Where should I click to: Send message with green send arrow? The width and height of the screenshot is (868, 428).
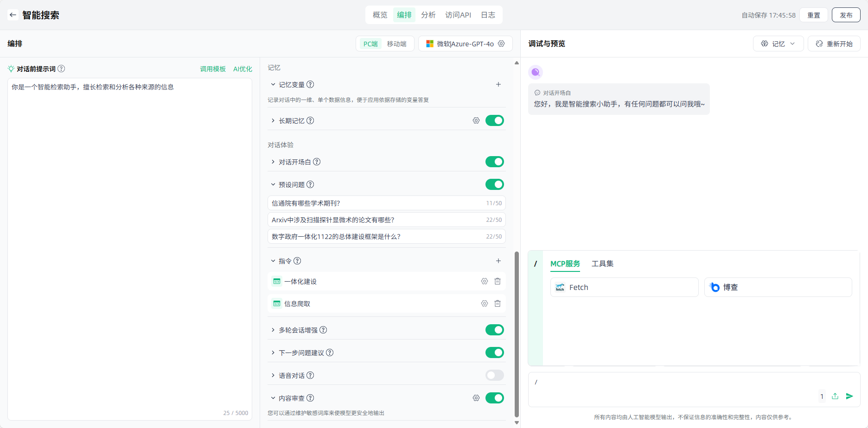849,396
